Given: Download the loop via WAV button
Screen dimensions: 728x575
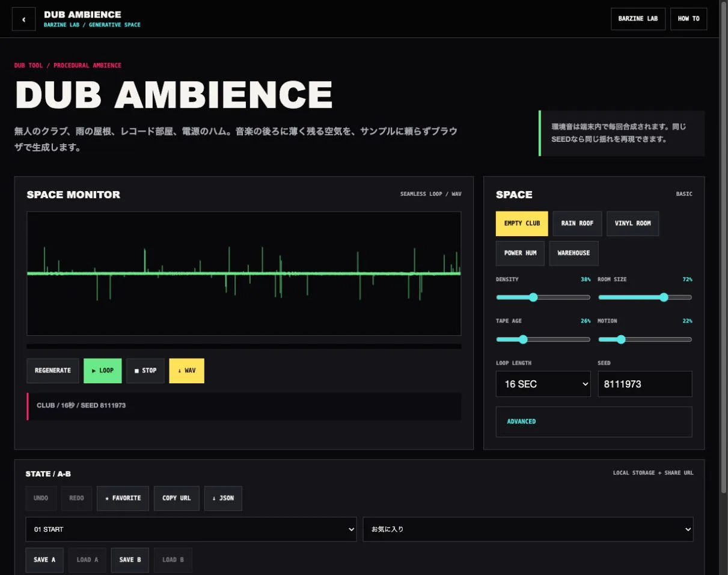Looking at the screenshot, I should pos(187,371).
